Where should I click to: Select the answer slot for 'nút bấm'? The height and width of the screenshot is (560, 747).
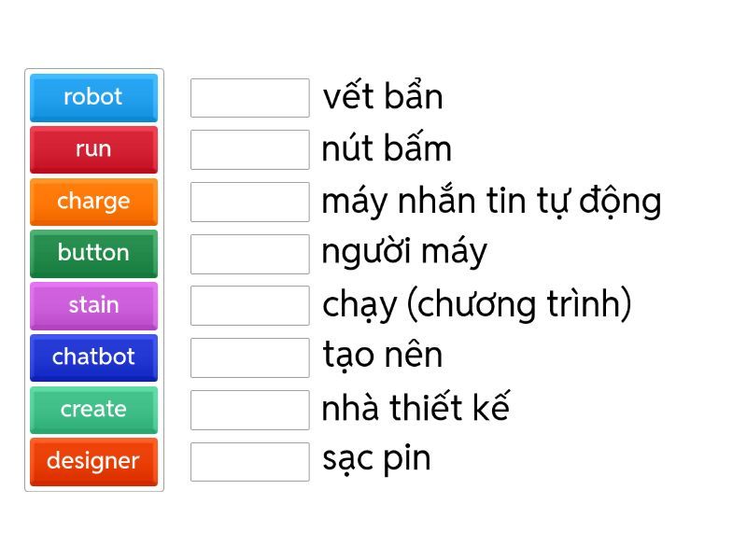click(249, 149)
